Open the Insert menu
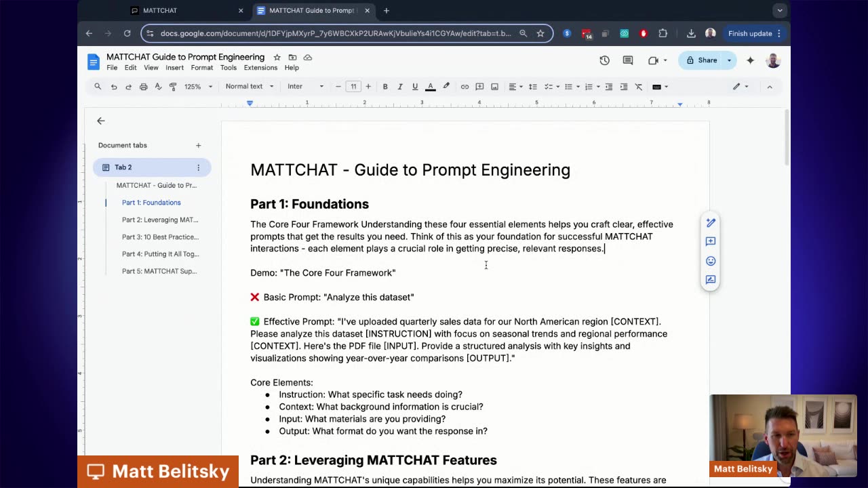Image resolution: width=868 pixels, height=488 pixels. click(x=174, y=68)
